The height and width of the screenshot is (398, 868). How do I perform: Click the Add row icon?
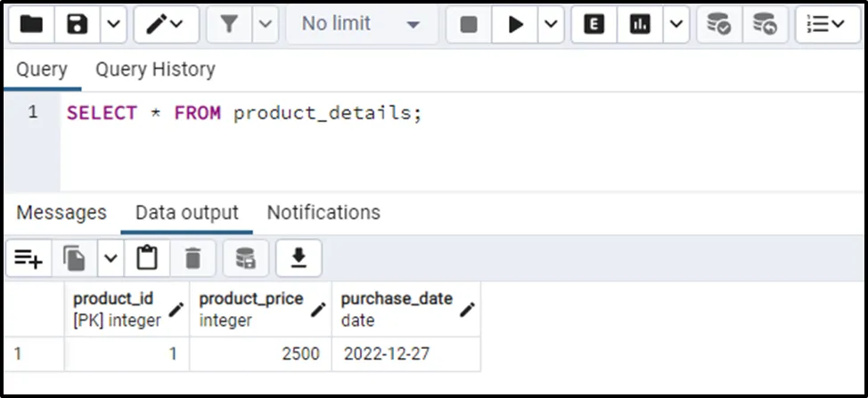point(29,258)
